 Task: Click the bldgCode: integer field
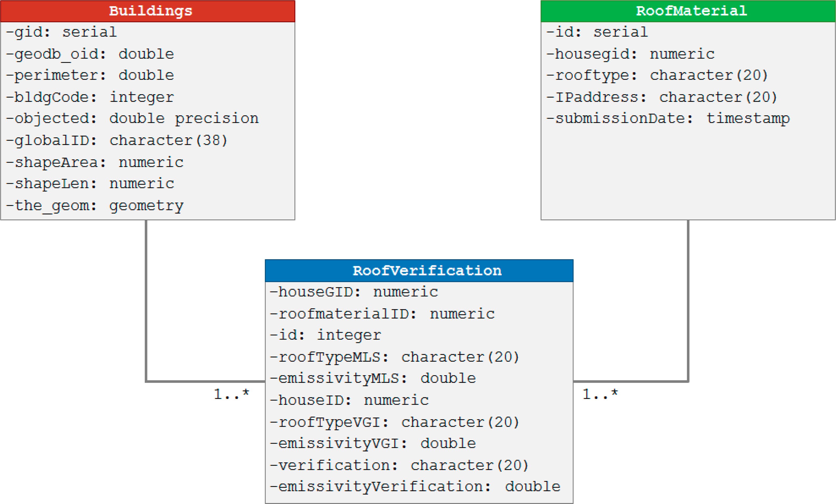pyautogui.click(x=90, y=97)
